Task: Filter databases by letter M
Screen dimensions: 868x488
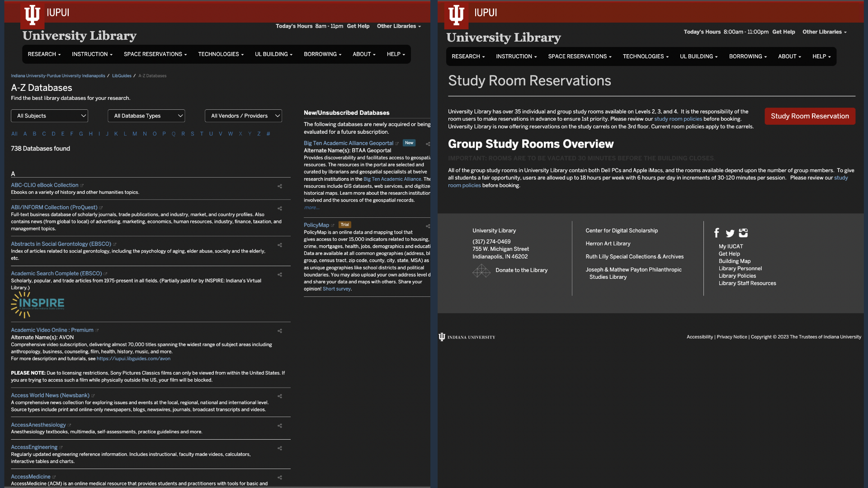Action: click(135, 134)
